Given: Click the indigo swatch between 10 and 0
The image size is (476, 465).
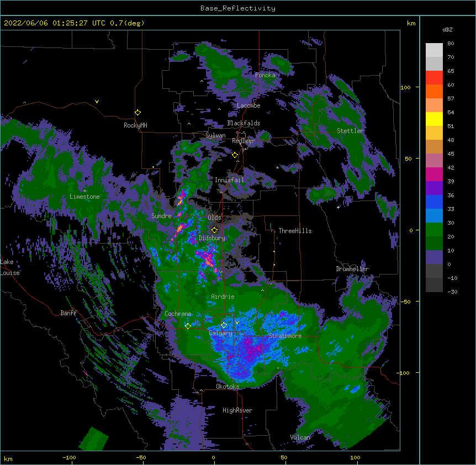Looking at the screenshot, I should [434, 257].
